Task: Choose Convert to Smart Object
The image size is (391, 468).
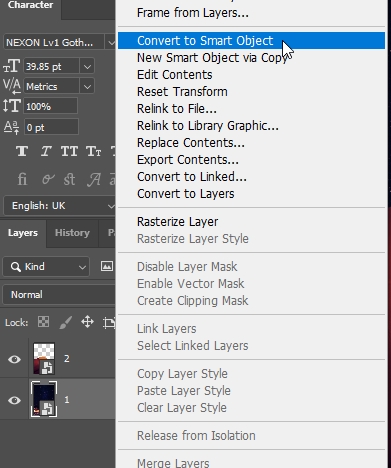Action: [x=251, y=41]
